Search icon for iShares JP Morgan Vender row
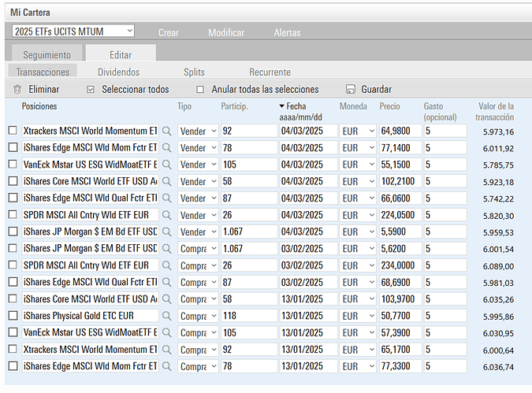 point(166,232)
